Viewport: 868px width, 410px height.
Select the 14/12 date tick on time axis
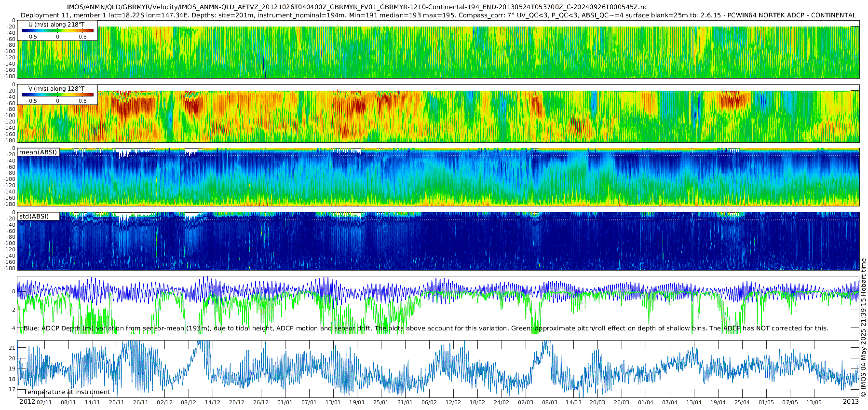click(213, 402)
